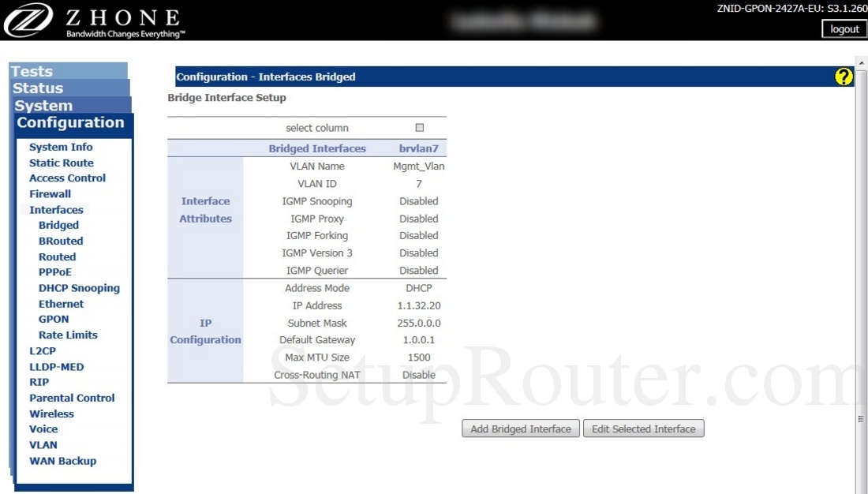
Task: Click the Edit Selected Interface button
Action: point(643,429)
